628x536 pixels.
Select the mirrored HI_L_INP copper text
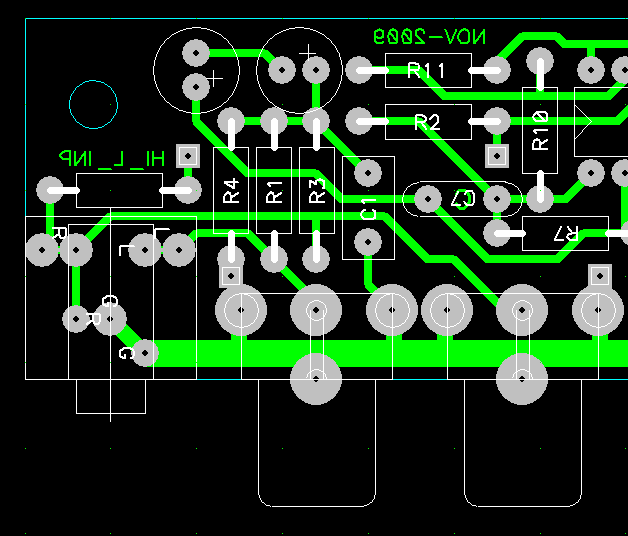[112, 159]
